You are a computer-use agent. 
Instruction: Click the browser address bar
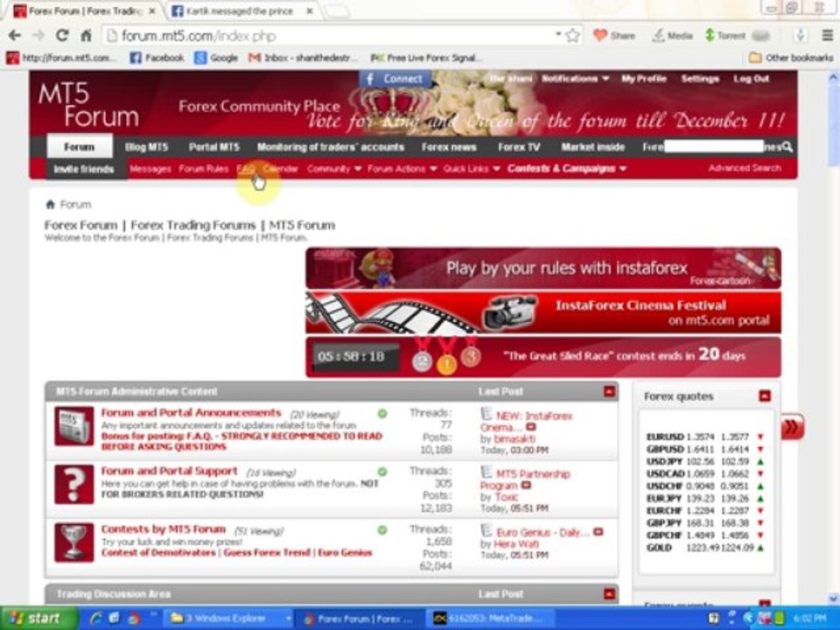tap(332, 36)
